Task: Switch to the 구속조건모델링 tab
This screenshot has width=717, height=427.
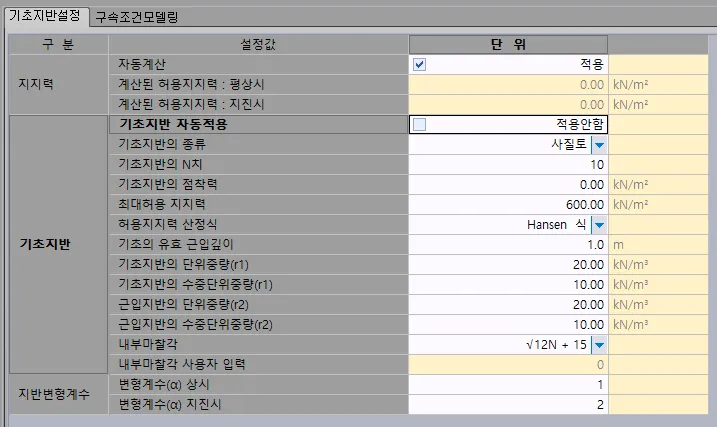Action: pyautogui.click(x=136, y=17)
